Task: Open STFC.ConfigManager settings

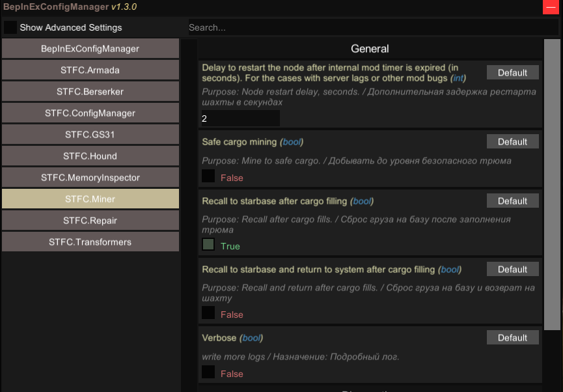Action: [x=90, y=113]
